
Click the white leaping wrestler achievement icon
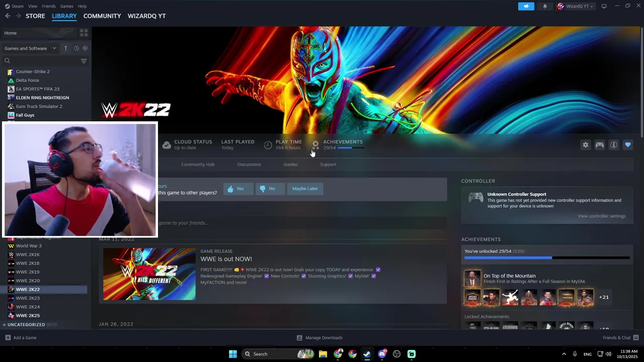point(510,297)
